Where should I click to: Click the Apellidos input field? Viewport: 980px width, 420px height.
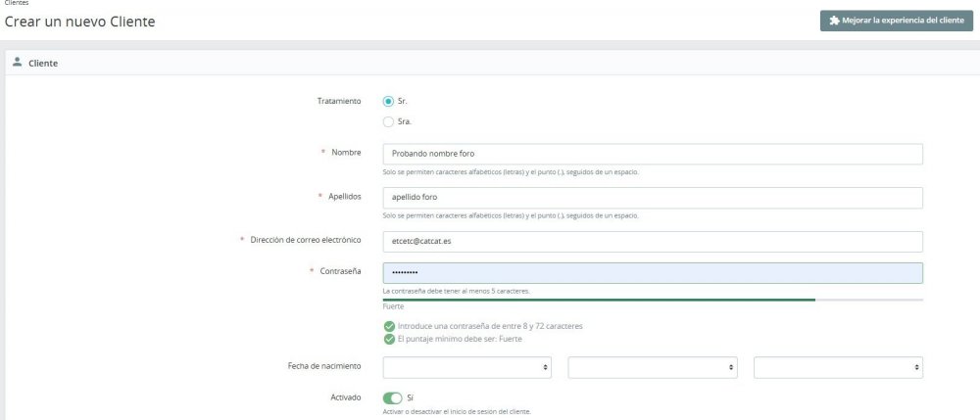coord(653,198)
